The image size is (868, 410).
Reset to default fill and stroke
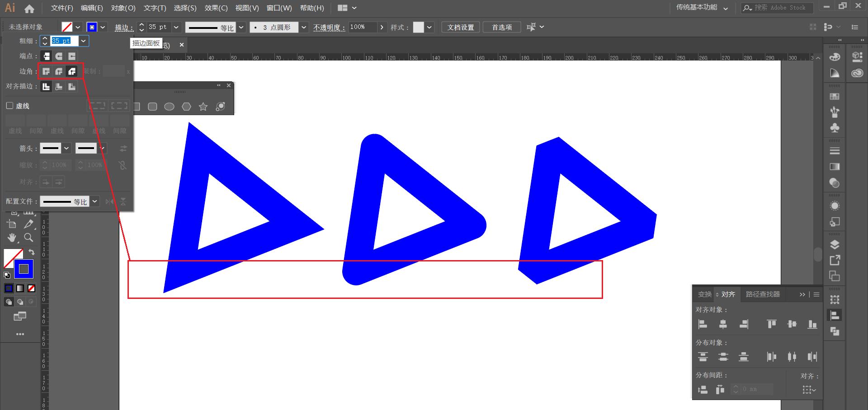tap(7, 275)
